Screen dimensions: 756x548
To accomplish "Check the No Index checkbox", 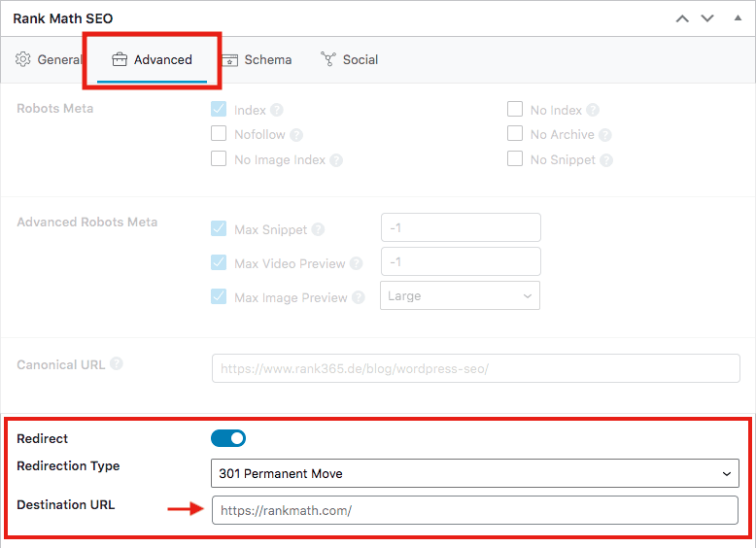I will click(515, 109).
